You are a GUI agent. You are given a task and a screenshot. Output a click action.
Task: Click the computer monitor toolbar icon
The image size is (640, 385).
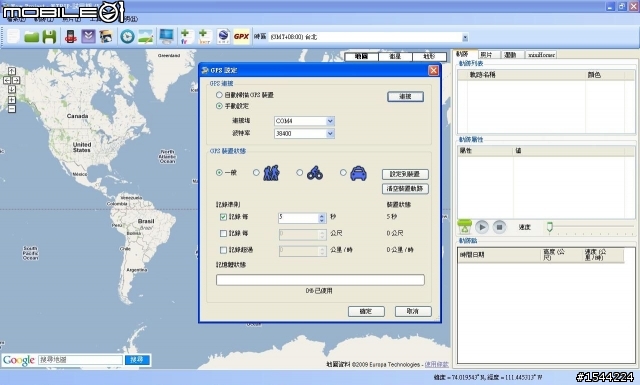[x=167, y=36]
